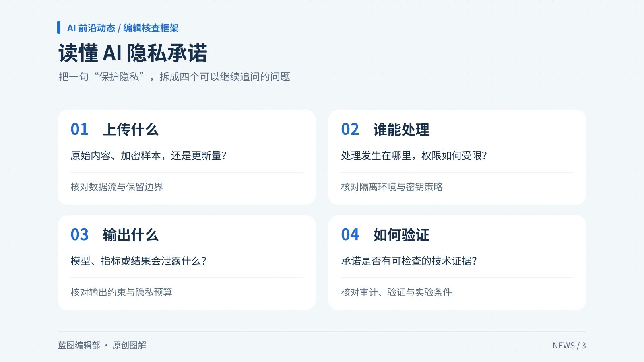
Task: Click the question '处理发生在哪里，权限如何受限?'
Action: pos(414,156)
